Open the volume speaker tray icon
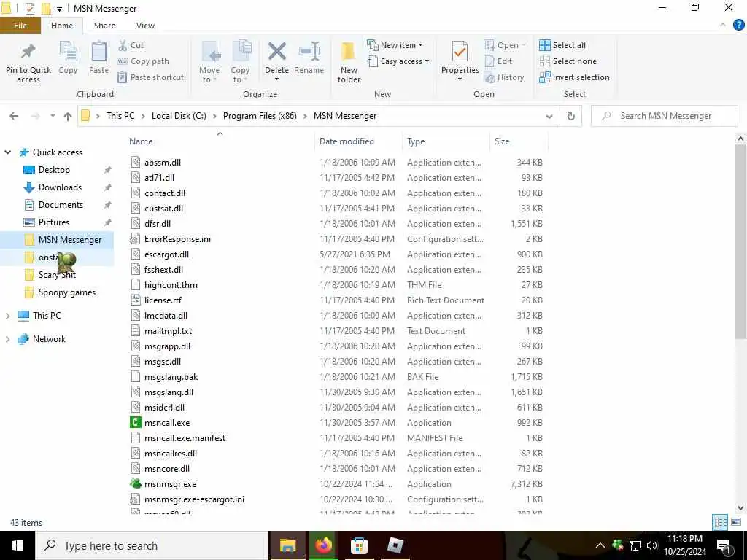The image size is (747, 560). coord(651,545)
